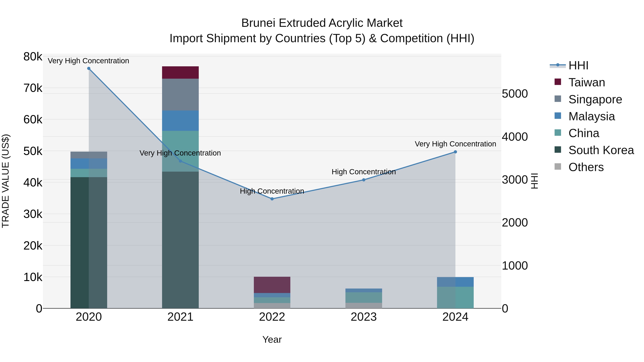Click the Taiwan maroon legend swatch
644x362 pixels.
click(558, 82)
